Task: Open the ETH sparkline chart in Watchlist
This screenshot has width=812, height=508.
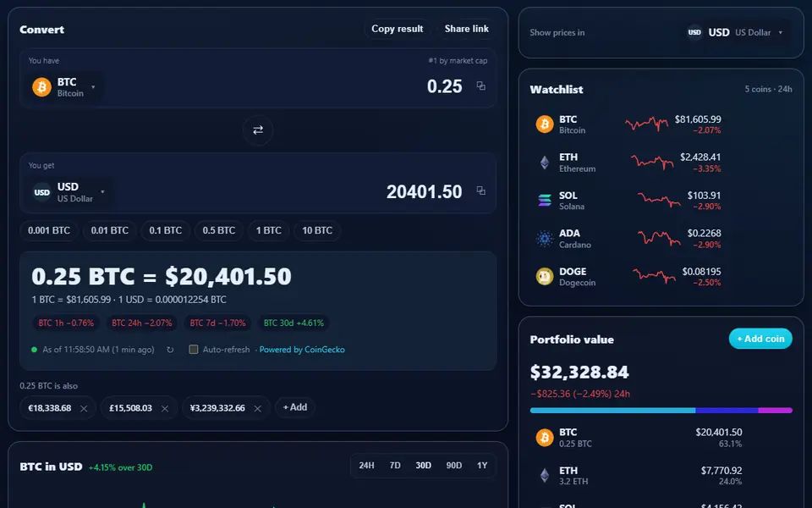Action: coord(652,162)
